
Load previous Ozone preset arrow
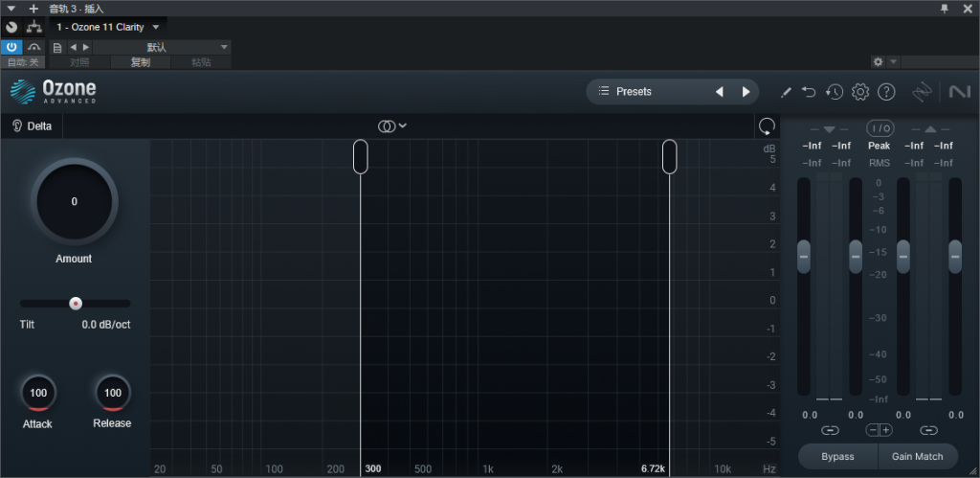(720, 92)
